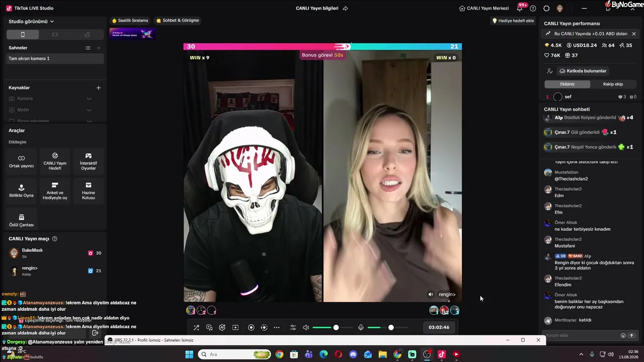This screenshot has width=644, height=362.
Task: Open the Saatlik Sıralama tab
Action: click(x=130, y=21)
